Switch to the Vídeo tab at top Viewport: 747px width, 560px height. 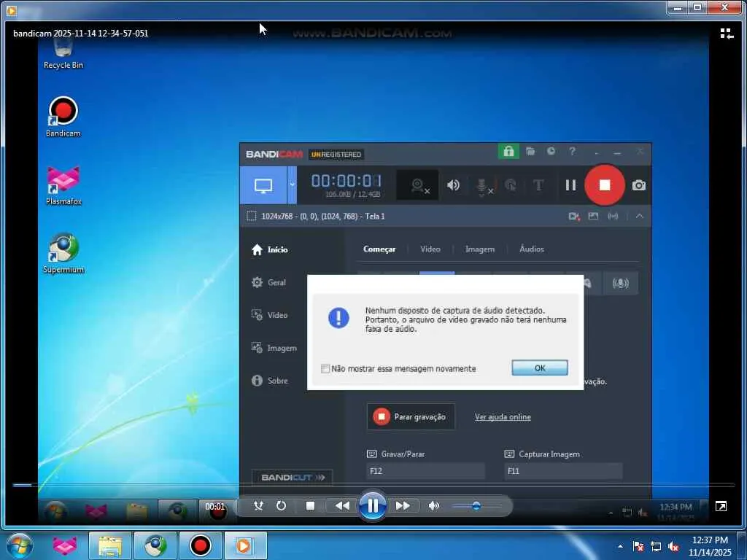430,249
